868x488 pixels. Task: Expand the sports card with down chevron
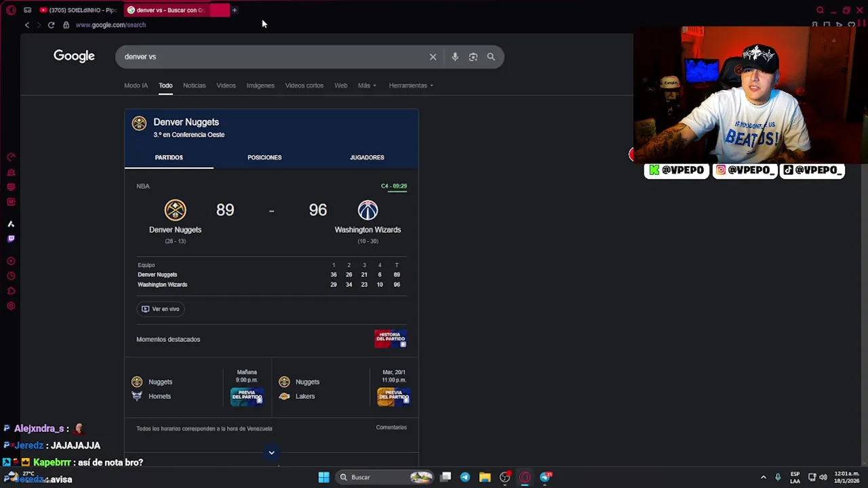coord(271,453)
